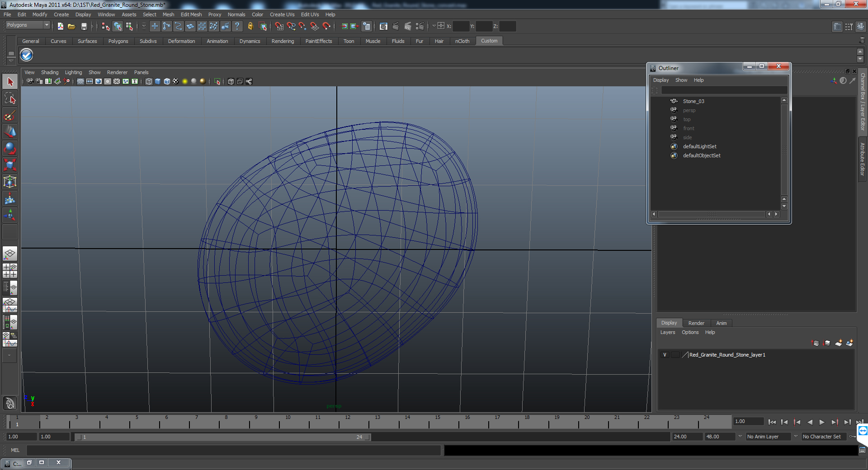The width and height of the screenshot is (868, 470).
Task: Save the current scene
Action: 84,26
